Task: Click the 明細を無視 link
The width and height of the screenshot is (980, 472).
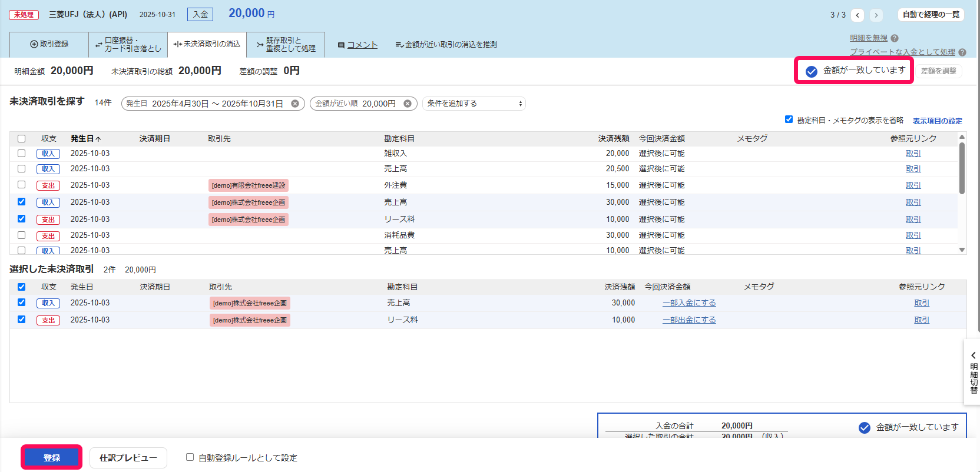Action: point(869,38)
